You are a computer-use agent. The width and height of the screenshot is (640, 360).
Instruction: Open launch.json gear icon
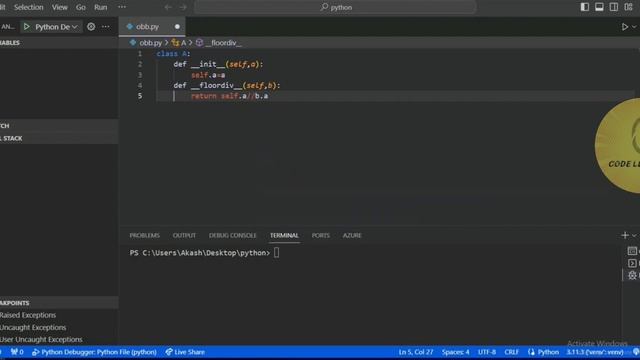91,27
